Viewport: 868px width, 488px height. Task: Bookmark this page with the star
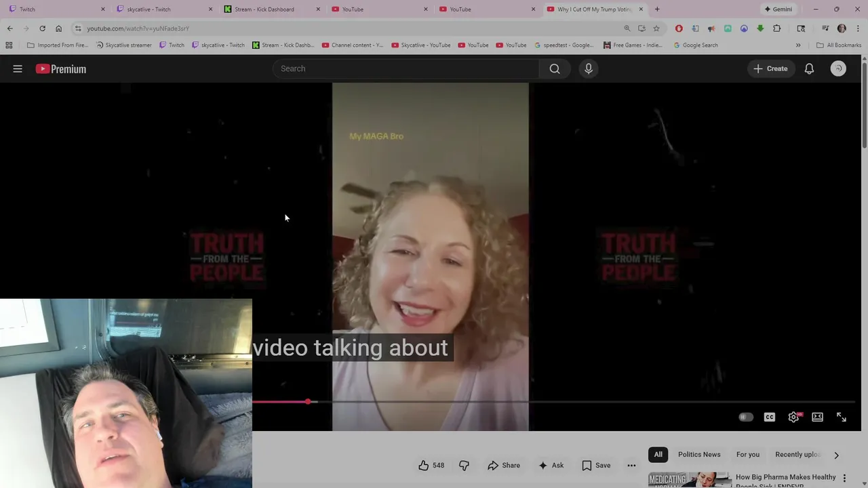coord(656,28)
